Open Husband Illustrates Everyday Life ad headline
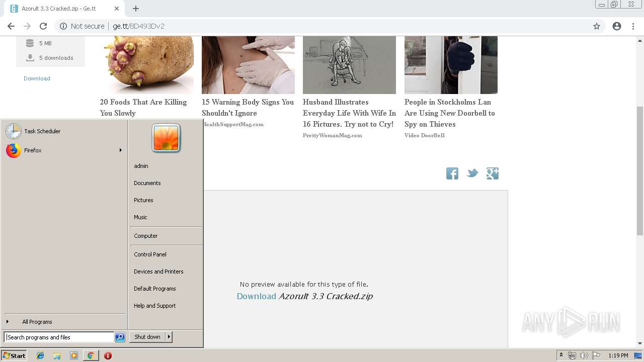 coord(349,113)
